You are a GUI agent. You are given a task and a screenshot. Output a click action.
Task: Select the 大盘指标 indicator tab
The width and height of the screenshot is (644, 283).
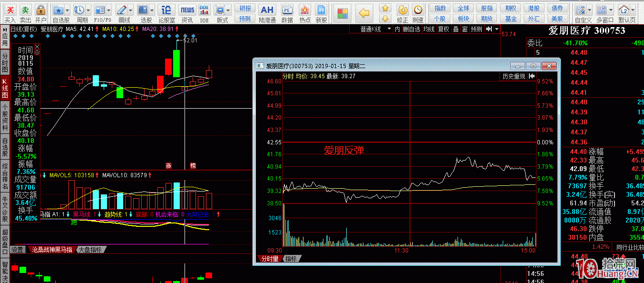pos(90,250)
